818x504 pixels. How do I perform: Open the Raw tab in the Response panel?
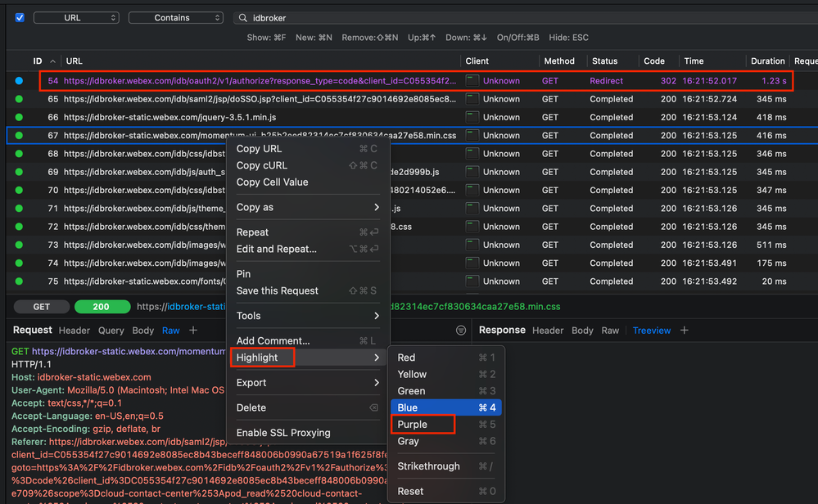point(610,331)
